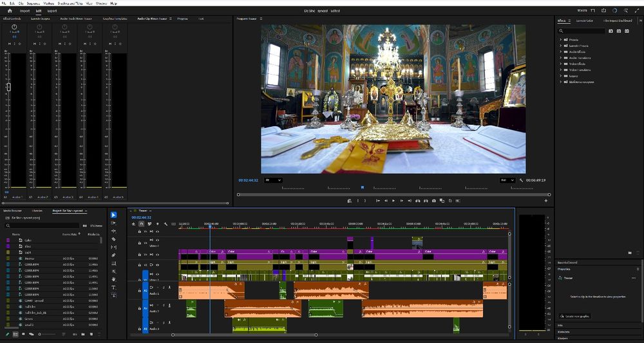
Task: Click the Effects panel search field
Action: (x=582, y=31)
